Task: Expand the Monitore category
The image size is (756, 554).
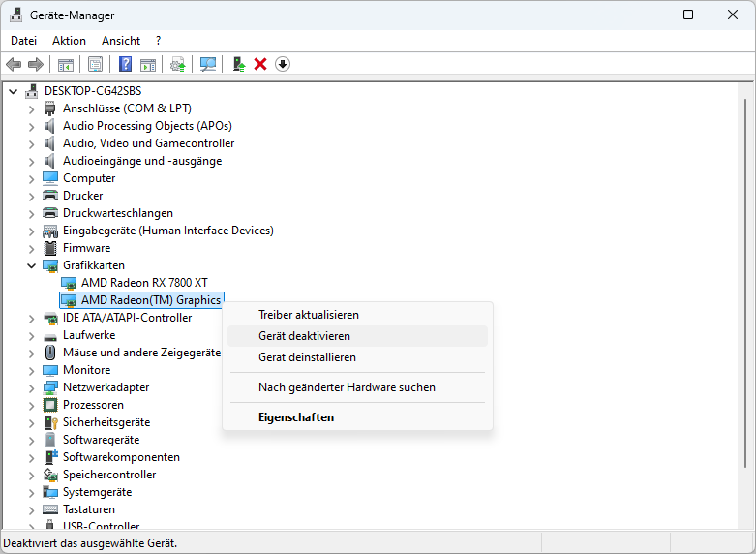Action: [31, 371]
